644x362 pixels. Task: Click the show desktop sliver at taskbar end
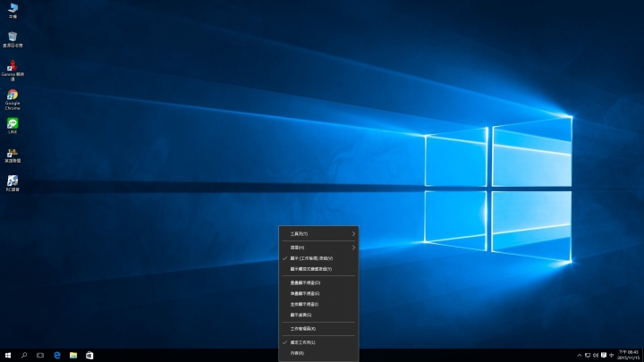(x=643, y=356)
